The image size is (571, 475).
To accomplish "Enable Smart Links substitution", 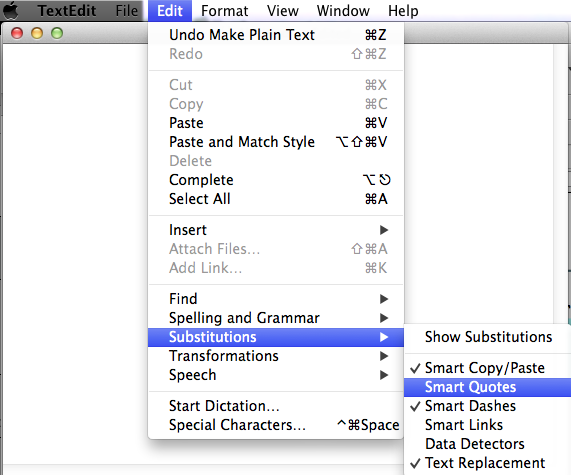I will (x=487, y=425).
